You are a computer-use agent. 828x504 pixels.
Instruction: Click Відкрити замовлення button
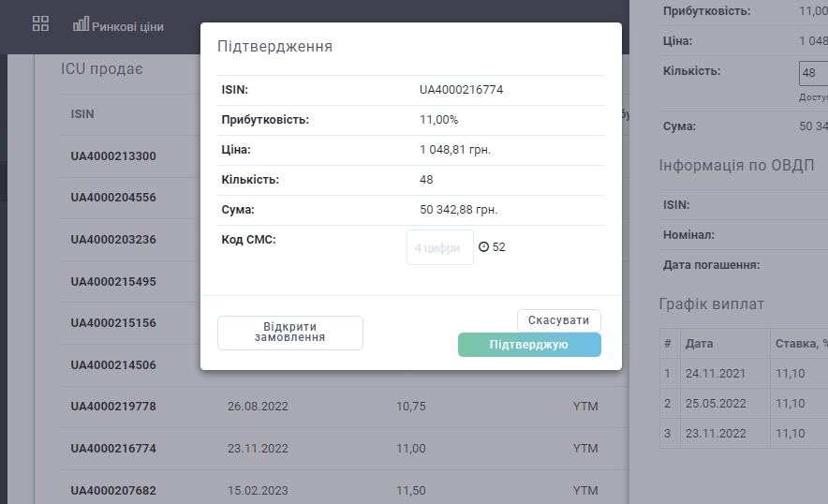(x=290, y=333)
